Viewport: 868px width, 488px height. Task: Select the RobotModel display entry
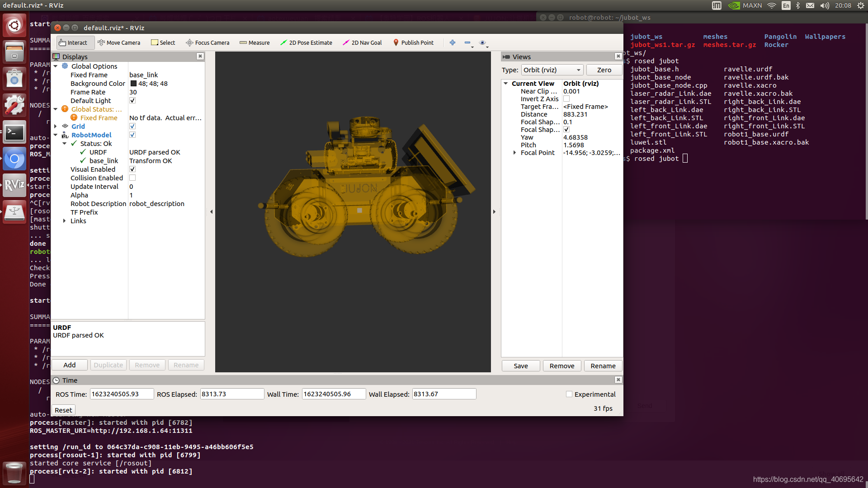coord(91,135)
